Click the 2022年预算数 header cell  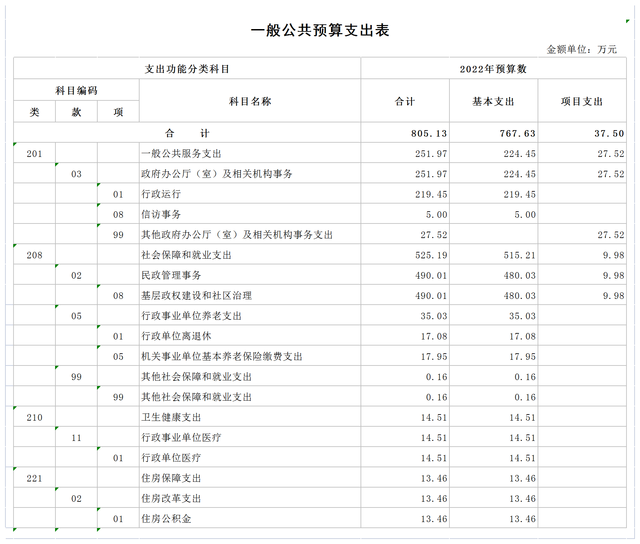point(493,69)
